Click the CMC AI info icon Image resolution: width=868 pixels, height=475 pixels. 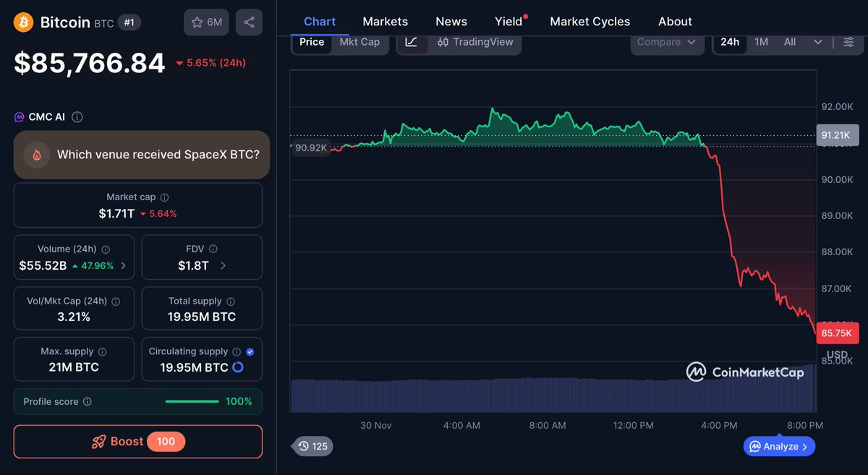pos(77,117)
